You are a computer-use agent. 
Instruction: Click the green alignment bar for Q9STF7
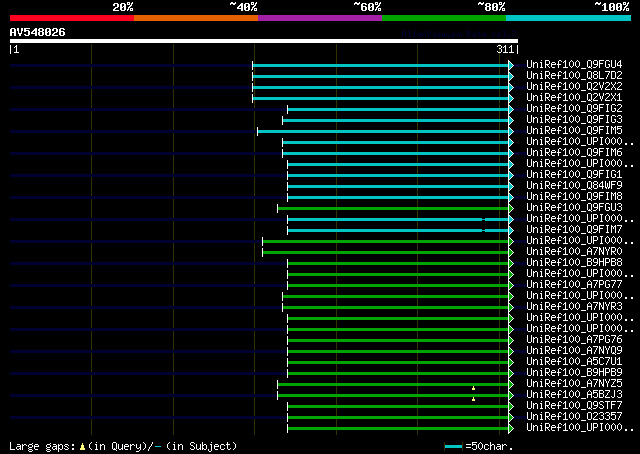click(x=398, y=407)
